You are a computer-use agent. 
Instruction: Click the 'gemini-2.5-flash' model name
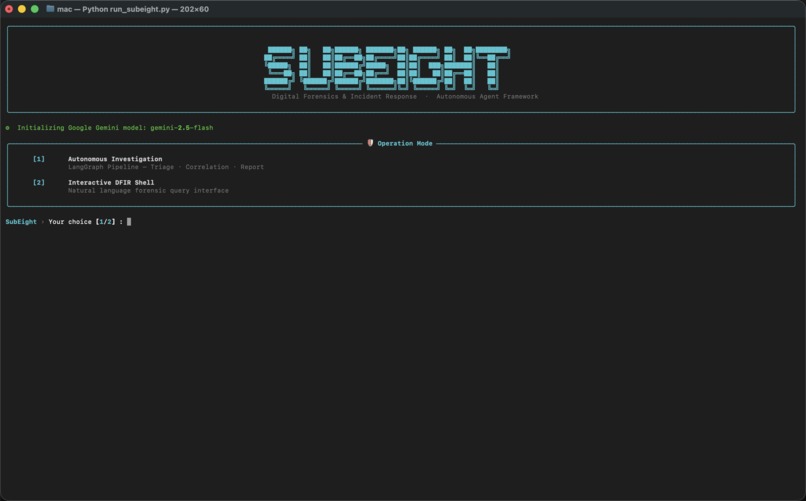[x=181, y=127]
